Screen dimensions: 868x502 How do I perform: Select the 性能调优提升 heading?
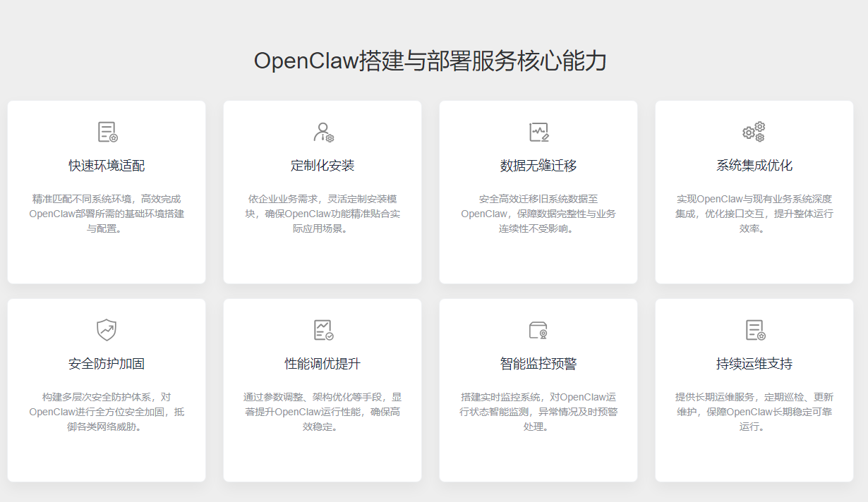[323, 364]
